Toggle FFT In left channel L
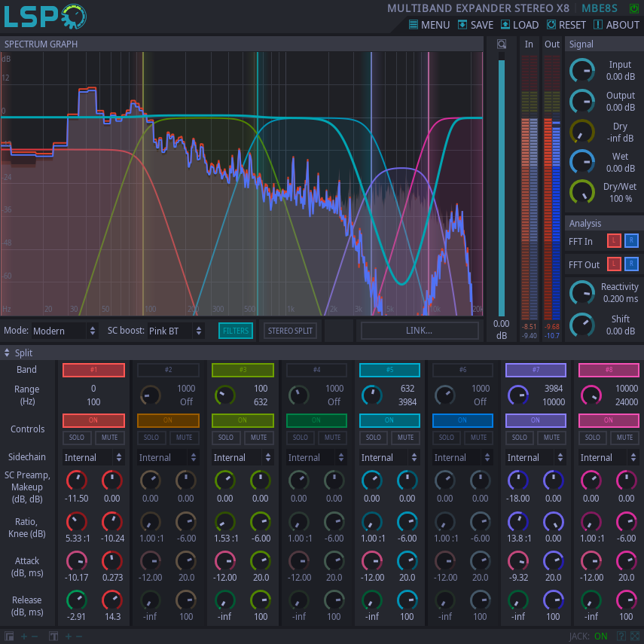Screen dimensions: 644x644 (x=614, y=241)
